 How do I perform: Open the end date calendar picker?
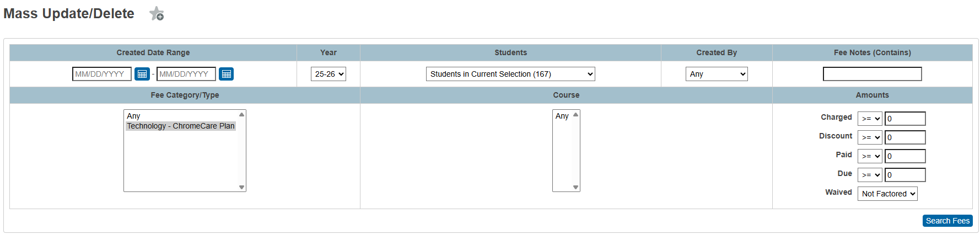click(x=226, y=74)
